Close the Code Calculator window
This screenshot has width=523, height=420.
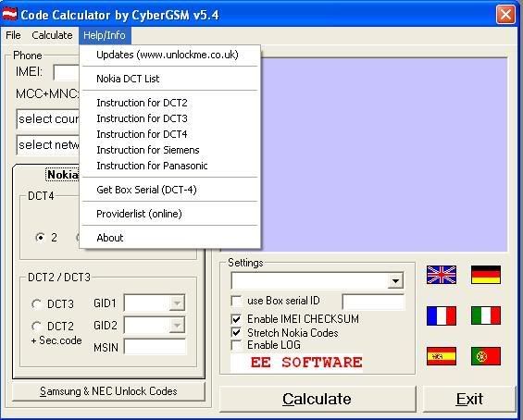505,15
